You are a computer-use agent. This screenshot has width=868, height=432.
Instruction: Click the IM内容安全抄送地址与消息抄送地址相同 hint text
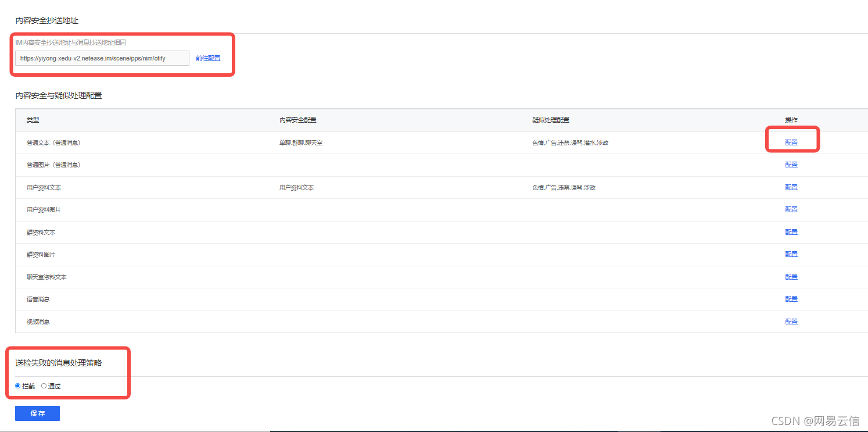71,42
